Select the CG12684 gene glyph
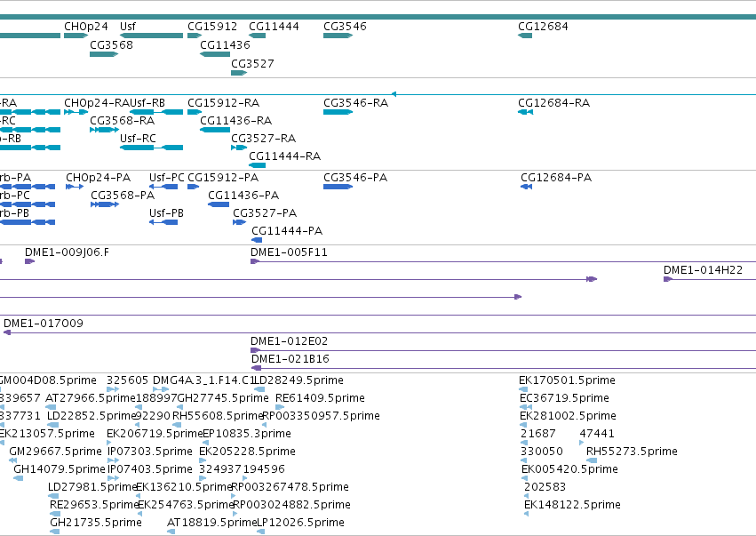 tap(525, 36)
